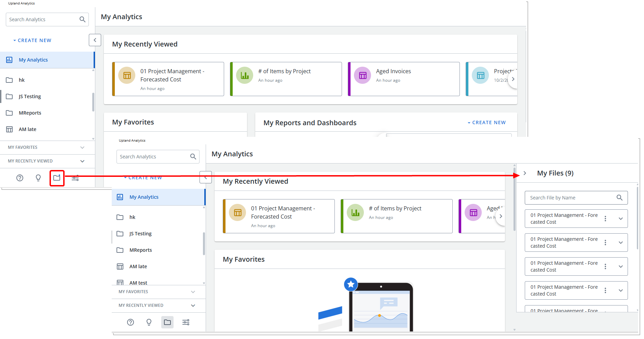Click the purple Aged Invoices report icon
Screen dimensions: 644x339
click(x=362, y=76)
